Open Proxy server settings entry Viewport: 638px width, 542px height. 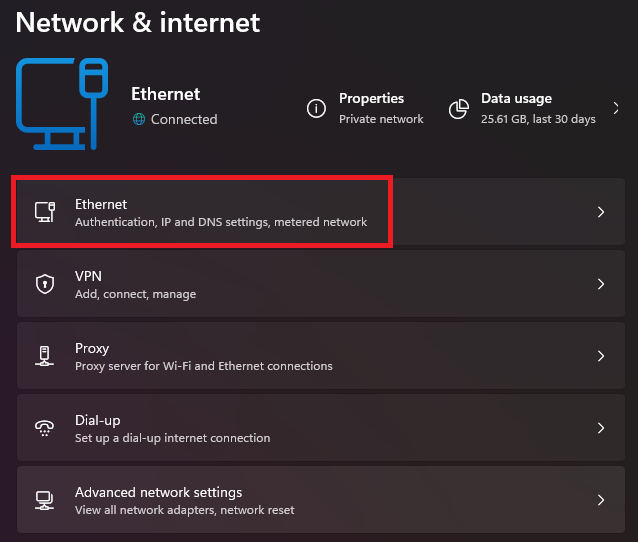point(203,356)
